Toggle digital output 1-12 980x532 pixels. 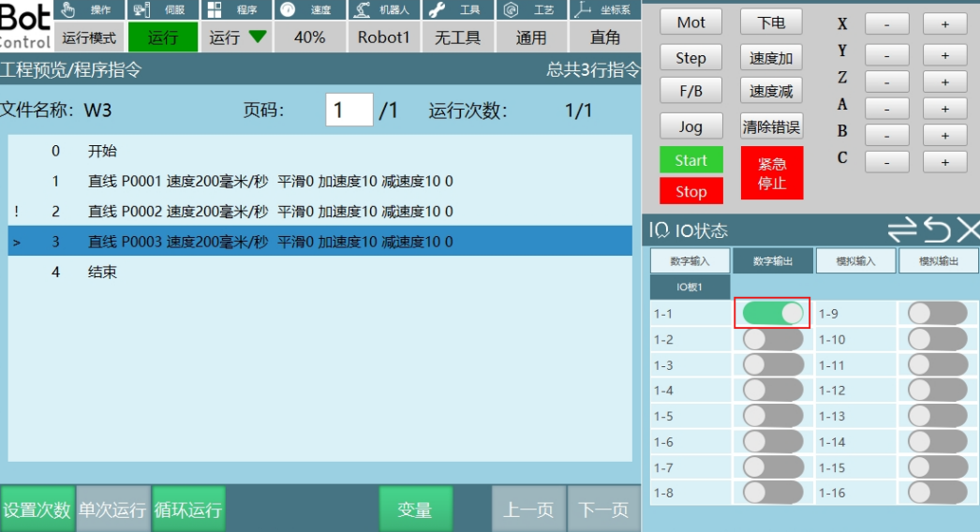coord(938,390)
